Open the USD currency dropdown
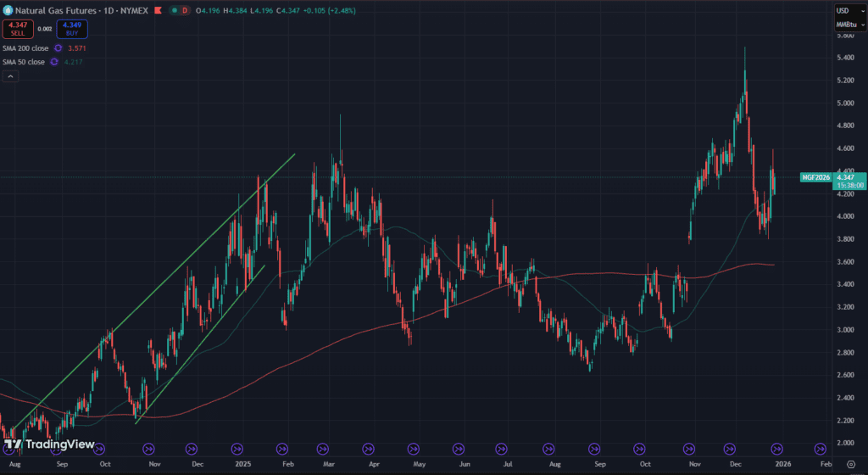This screenshot has height=475, width=868. [x=843, y=10]
